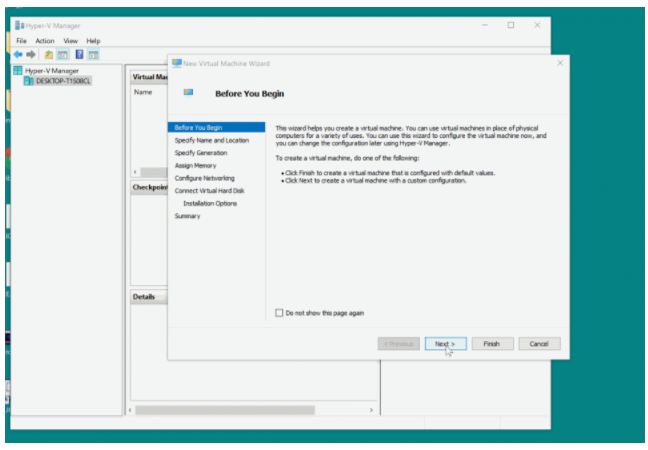Click the bottom scrollbar right arrow
The image size is (648, 450).
click(371, 410)
